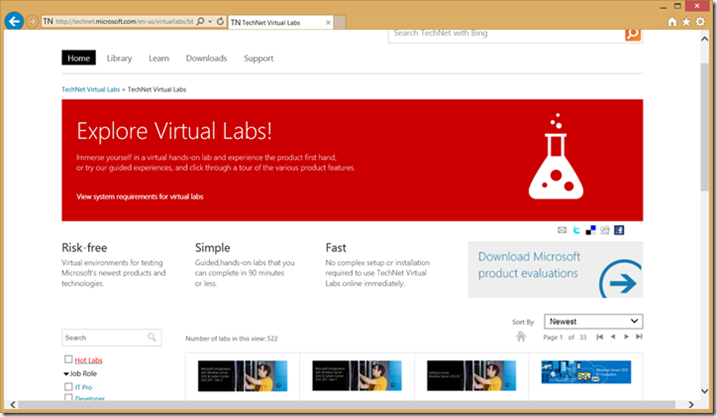The image size is (717, 417).
Task: Share page on Digg icon
Action: coord(605,230)
